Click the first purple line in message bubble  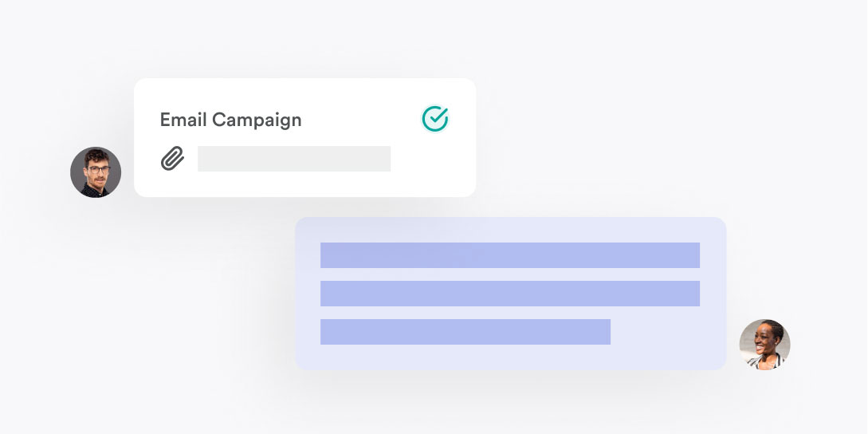[x=510, y=255]
